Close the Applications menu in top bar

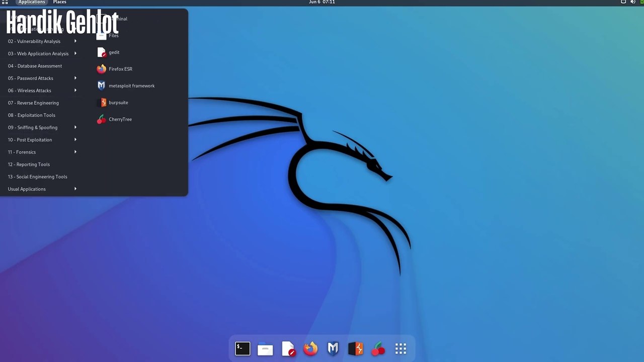(32, 2)
